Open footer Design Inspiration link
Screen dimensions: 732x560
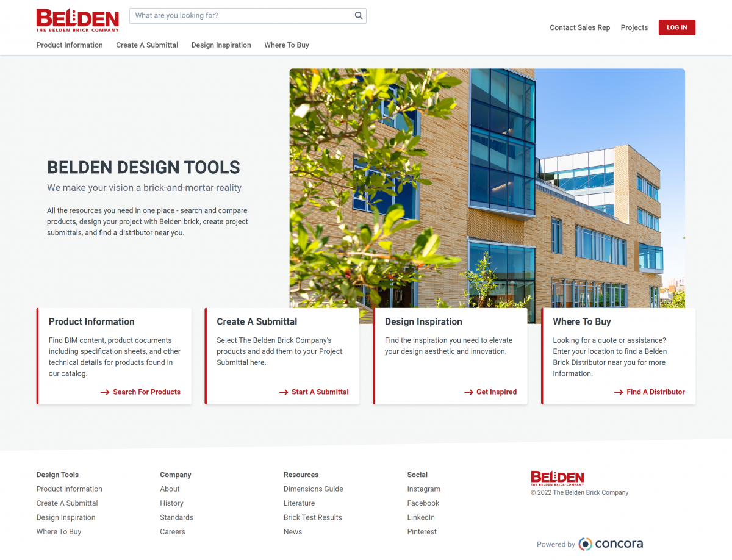(x=66, y=517)
